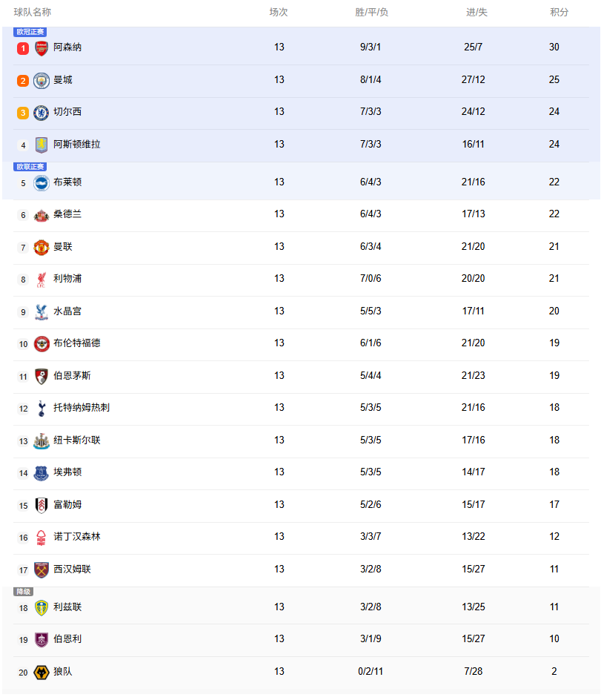This screenshot has height=700, width=601.
Task: Click the 降级 zone label
Action: point(24,592)
